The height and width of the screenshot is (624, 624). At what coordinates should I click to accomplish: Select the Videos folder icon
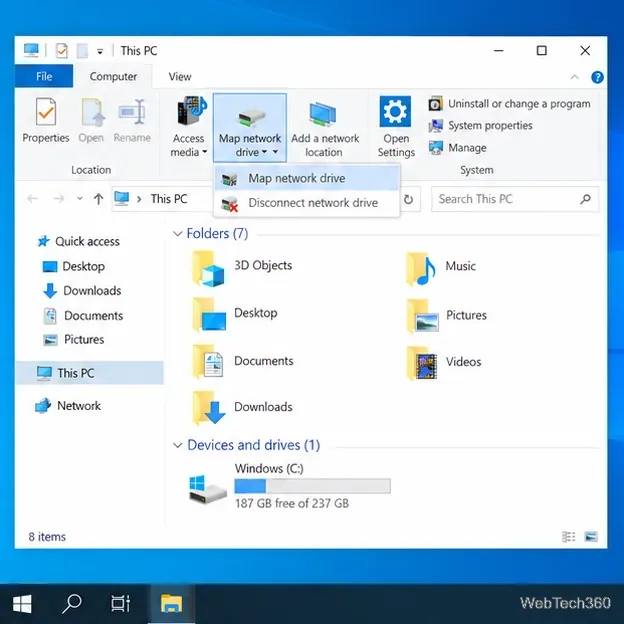click(422, 363)
